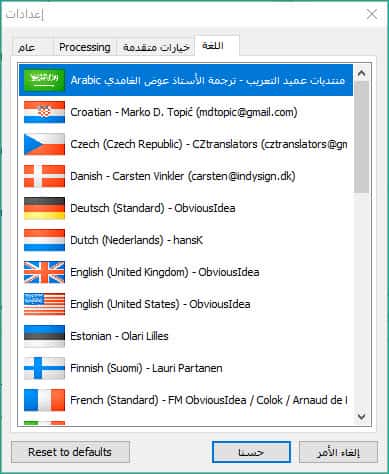Confirm with the حسنا button
This screenshot has height=474, width=389.
point(251,452)
